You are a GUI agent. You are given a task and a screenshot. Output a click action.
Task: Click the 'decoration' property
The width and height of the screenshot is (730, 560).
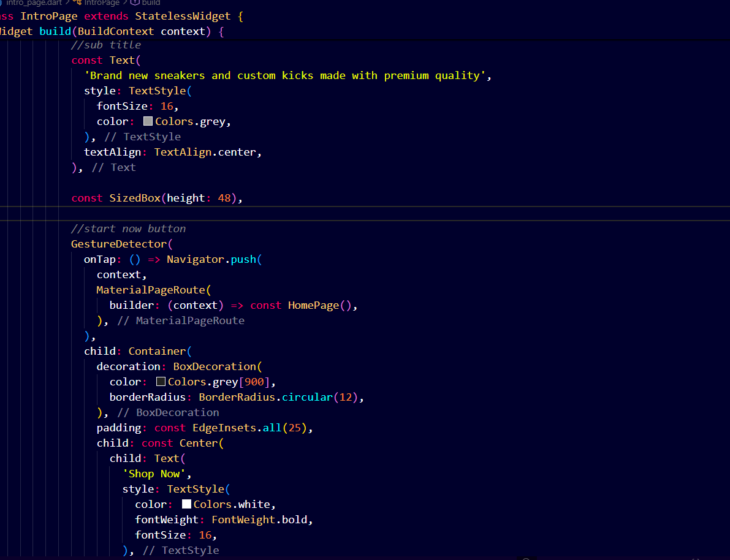pos(129,367)
